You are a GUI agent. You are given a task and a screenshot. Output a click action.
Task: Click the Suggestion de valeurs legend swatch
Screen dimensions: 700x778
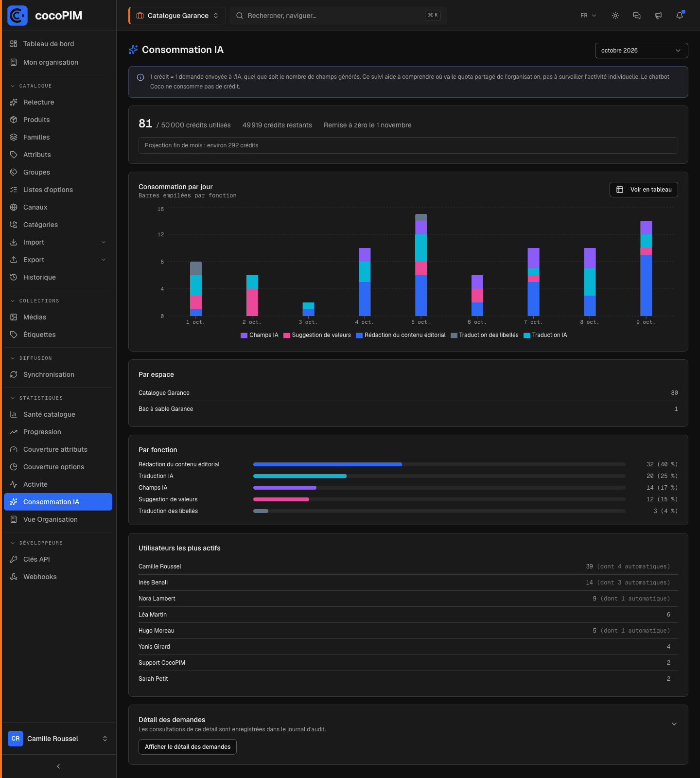pos(287,336)
